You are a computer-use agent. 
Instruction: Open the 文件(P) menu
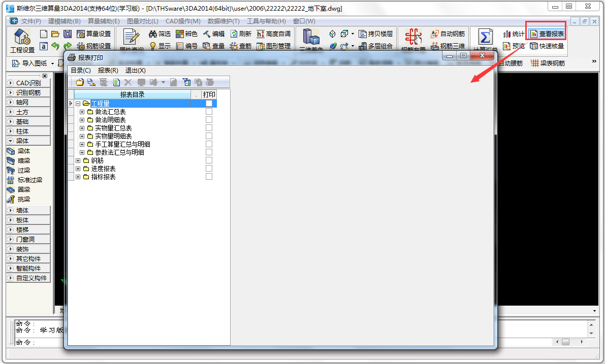[x=32, y=21]
